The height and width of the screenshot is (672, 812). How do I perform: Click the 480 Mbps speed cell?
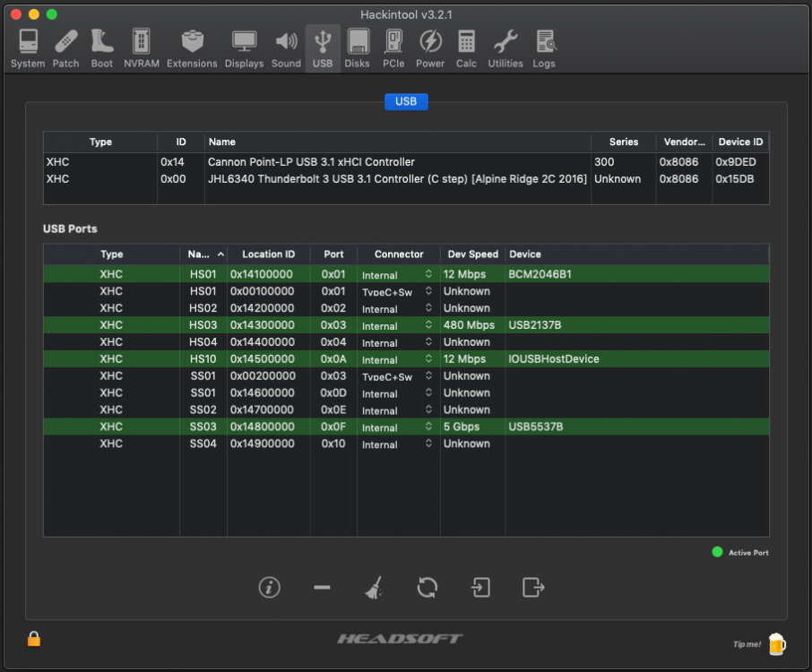pos(469,325)
